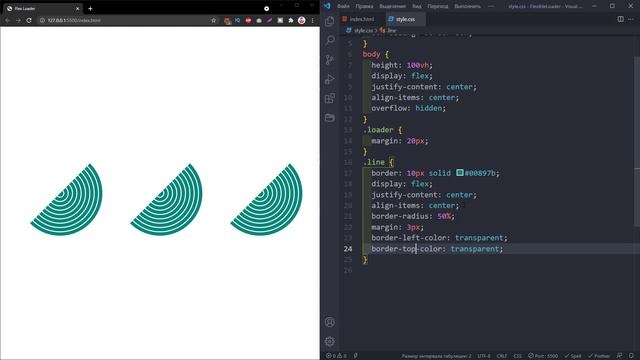Click the tab size indicator in status bar

pyautogui.click(x=436, y=356)
